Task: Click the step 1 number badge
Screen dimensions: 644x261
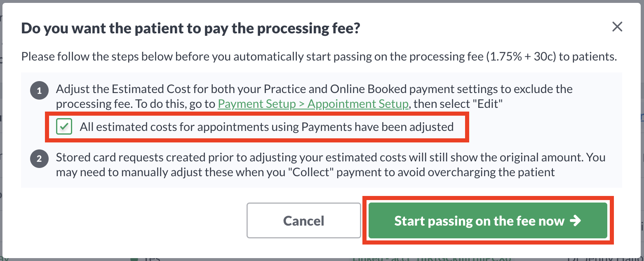Action: (x=39, y=91)
